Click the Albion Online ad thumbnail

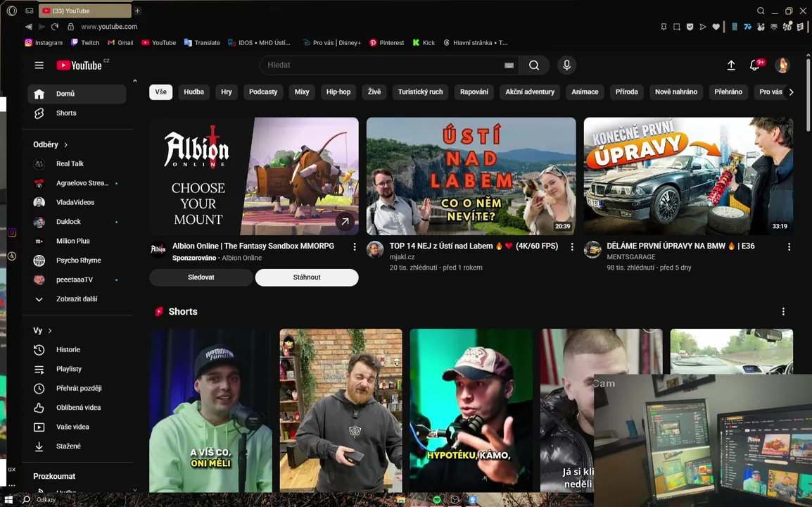tap(254, 176)
